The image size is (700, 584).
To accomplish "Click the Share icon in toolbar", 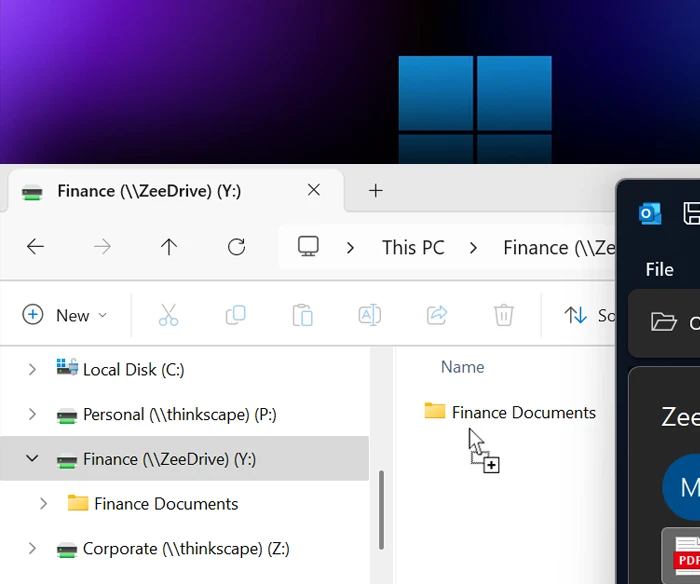I will (437, 315).
